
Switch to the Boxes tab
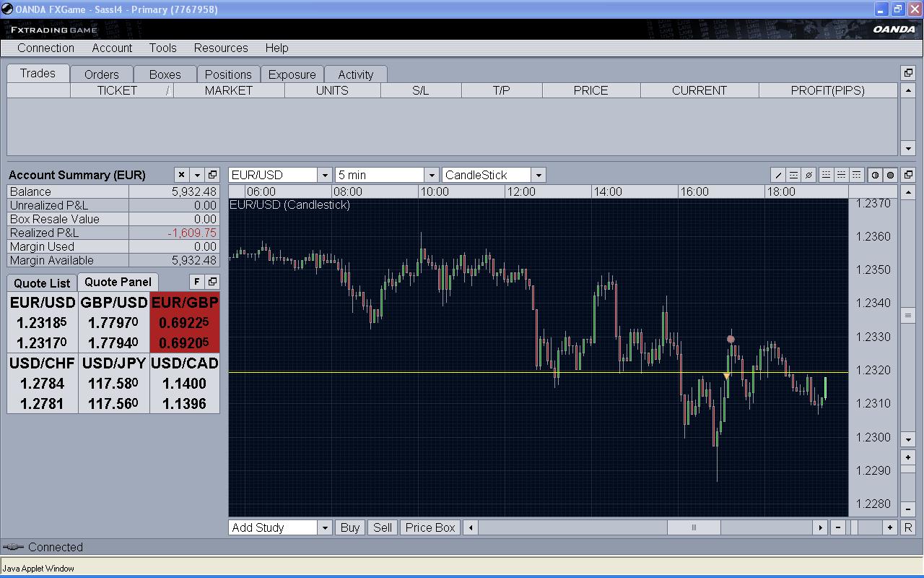click(165, 74)
